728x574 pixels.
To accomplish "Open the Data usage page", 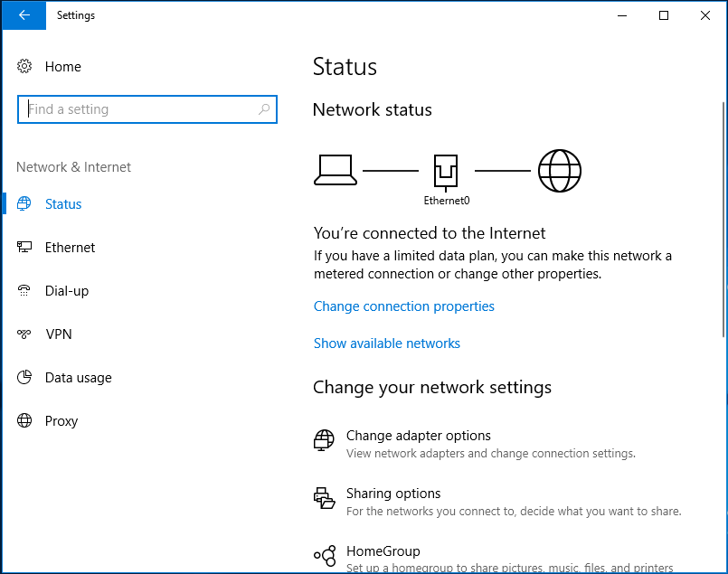I will click(x=78, y=378).
